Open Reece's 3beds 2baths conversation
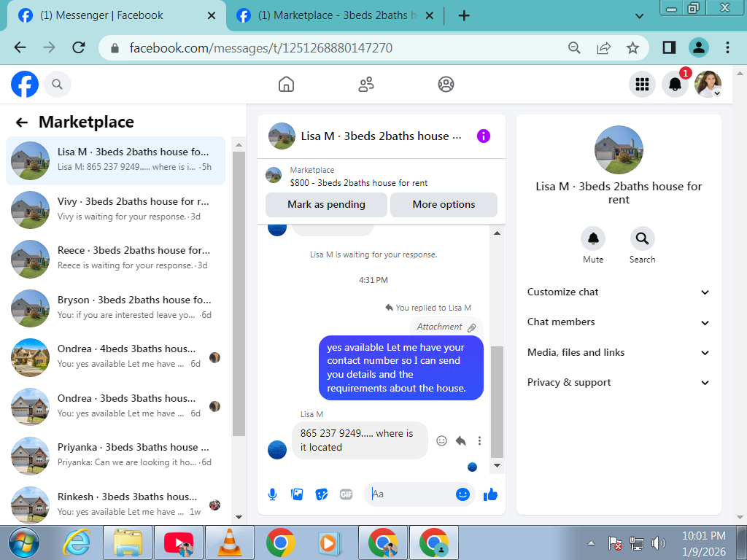The image size is (747, 560). [116, 259]
